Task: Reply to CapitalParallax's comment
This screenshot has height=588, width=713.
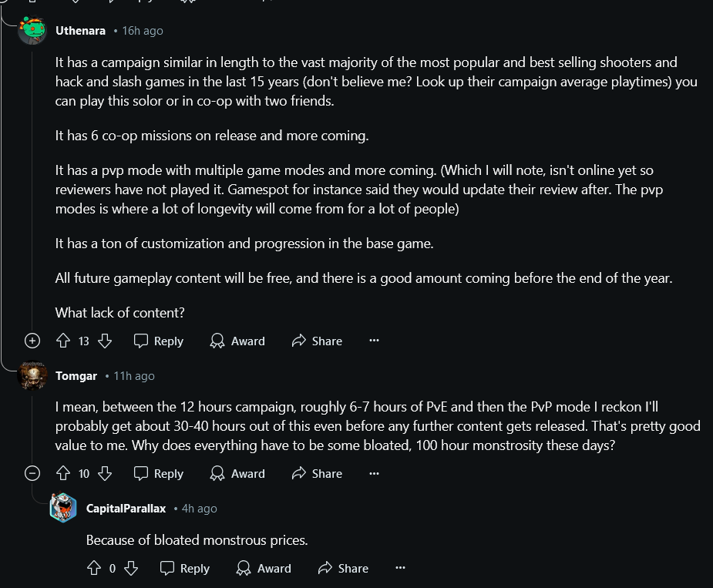Action: [185, 568]
